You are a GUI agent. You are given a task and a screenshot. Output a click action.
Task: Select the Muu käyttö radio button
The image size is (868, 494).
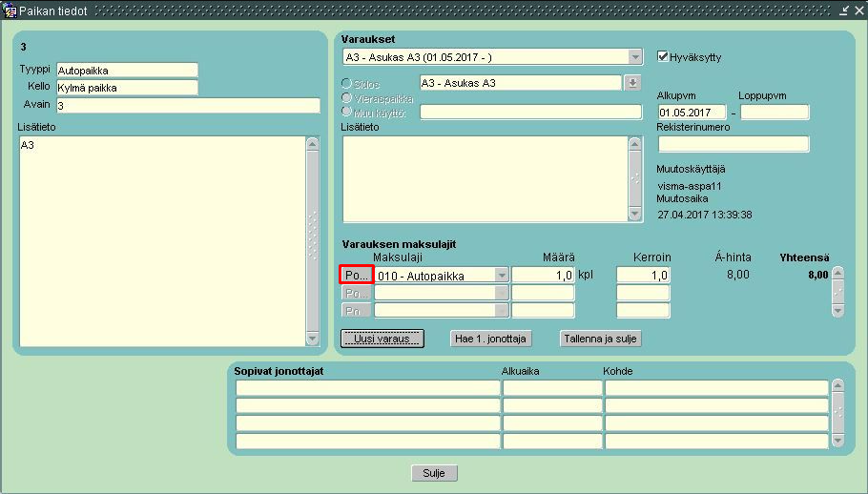[x=346, y=112]
